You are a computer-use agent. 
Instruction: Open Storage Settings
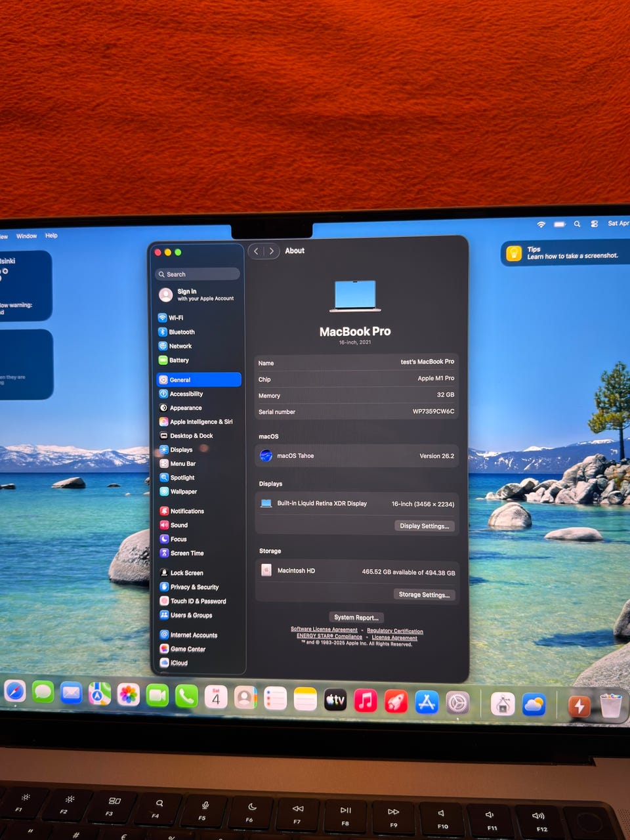pyautogui.click(x=424, y=595)
